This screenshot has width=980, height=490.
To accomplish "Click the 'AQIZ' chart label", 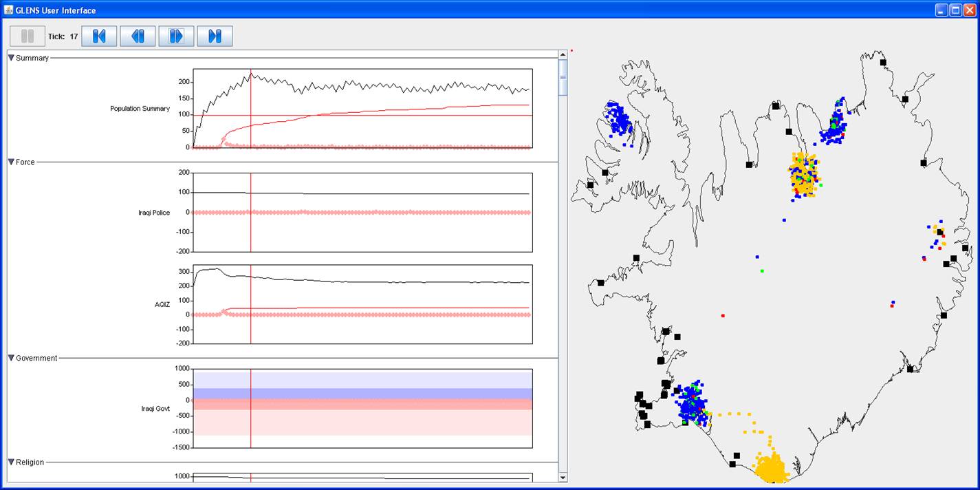I will pos(162,304).
